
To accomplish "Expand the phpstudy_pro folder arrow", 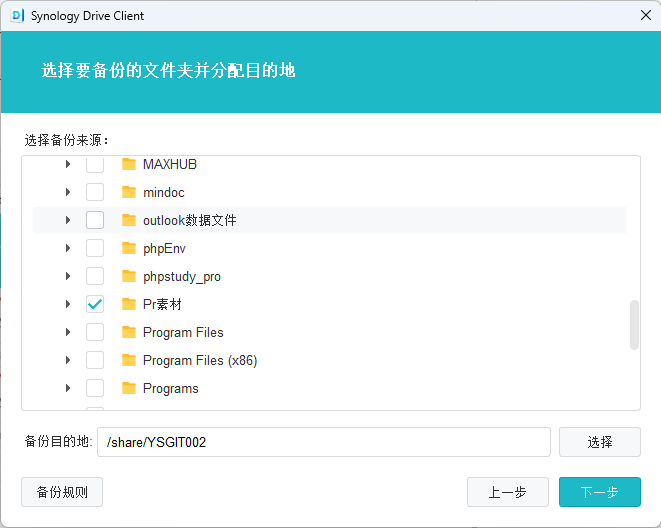I will tap(68, 276).
